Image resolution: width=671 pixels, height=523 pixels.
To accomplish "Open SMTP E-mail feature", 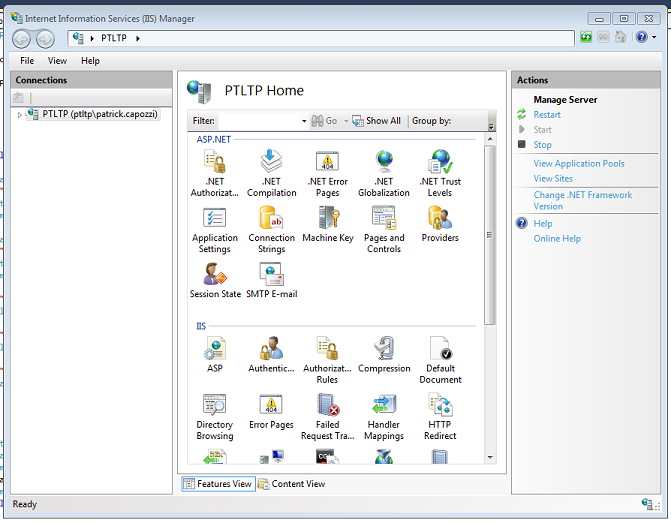I will pos(271,280).
